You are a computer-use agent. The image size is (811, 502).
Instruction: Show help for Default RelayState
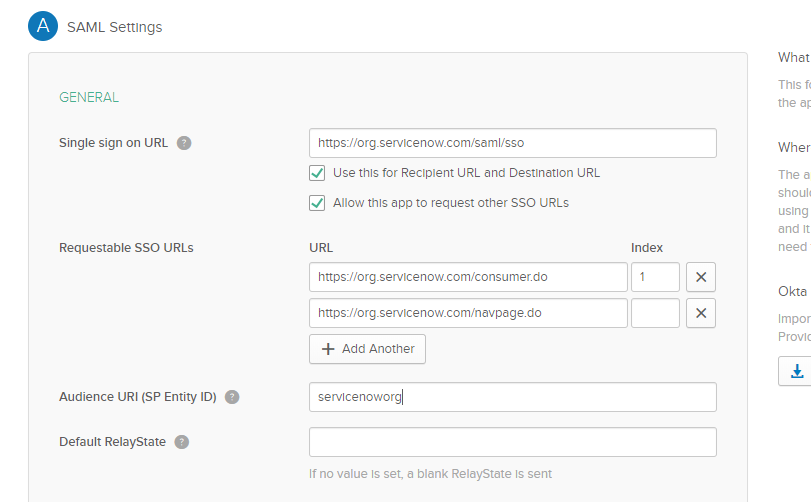[x=182, y=442]
